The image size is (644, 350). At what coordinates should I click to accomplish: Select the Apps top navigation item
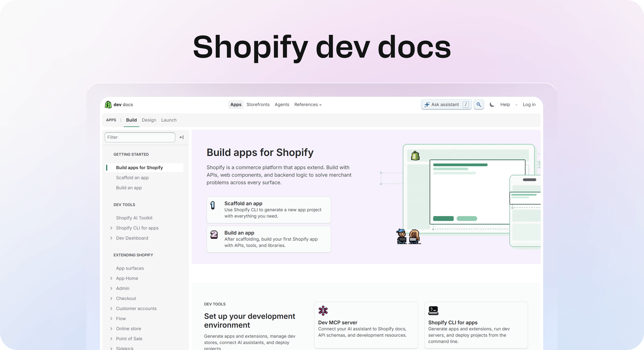236,105
